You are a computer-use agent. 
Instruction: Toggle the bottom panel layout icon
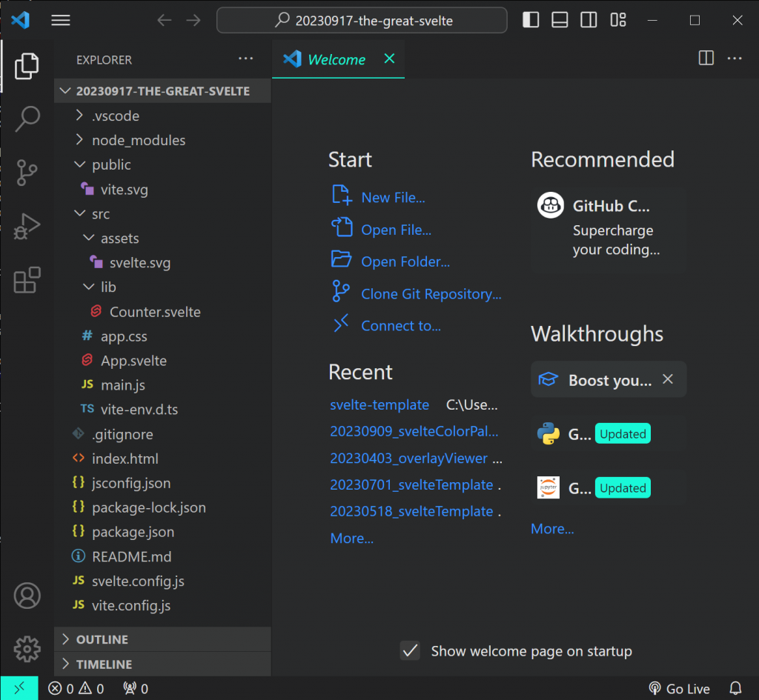pos(560,20)
